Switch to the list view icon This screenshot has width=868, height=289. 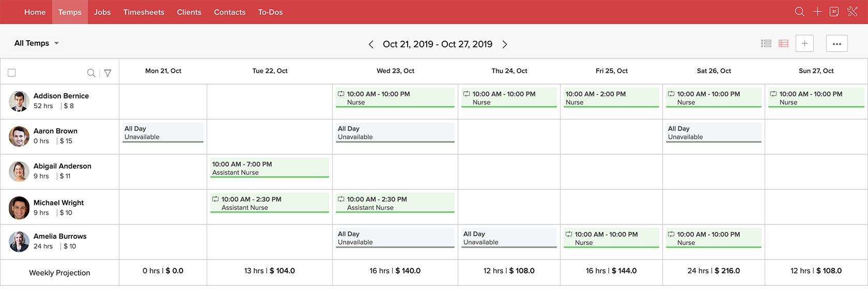[766, 44]
